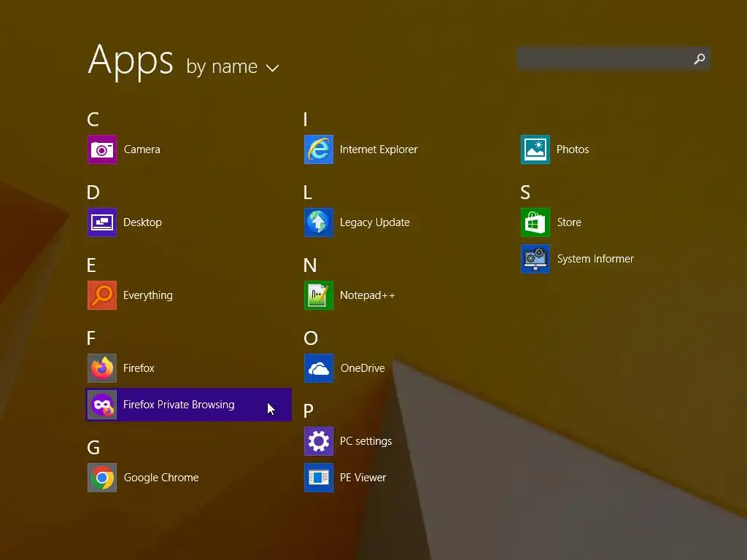Click the 'PC settings' label
Viewport: 747px width, 560px height.
click(366, 441)
